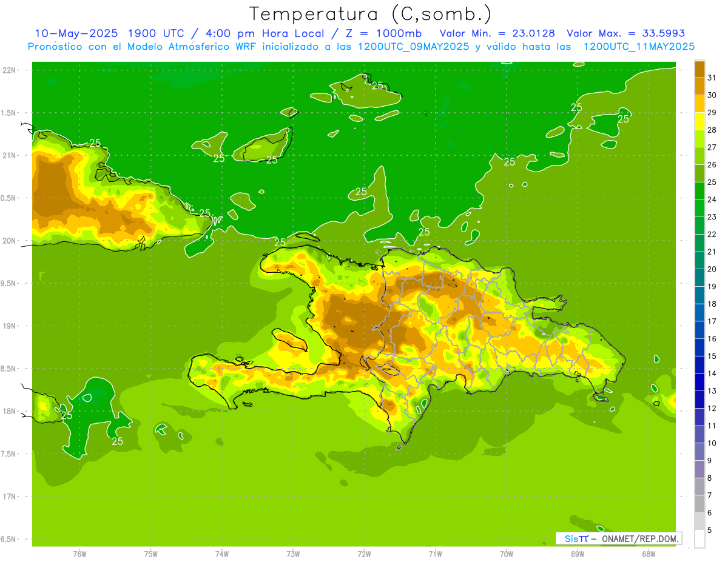Viewport: 728px width, 562px height.
Task: Select the 'Valor Min. = 23.0128' text
Action: (497, 33)
